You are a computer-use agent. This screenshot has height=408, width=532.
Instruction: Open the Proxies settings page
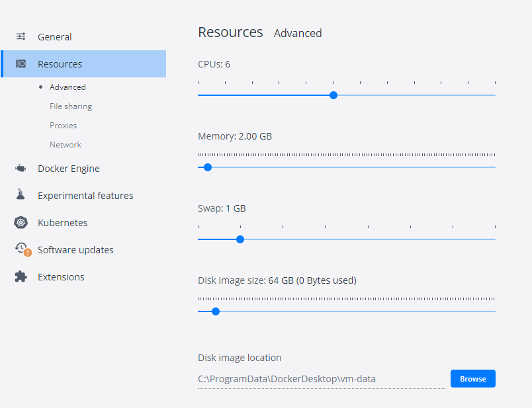coord(64,126)
